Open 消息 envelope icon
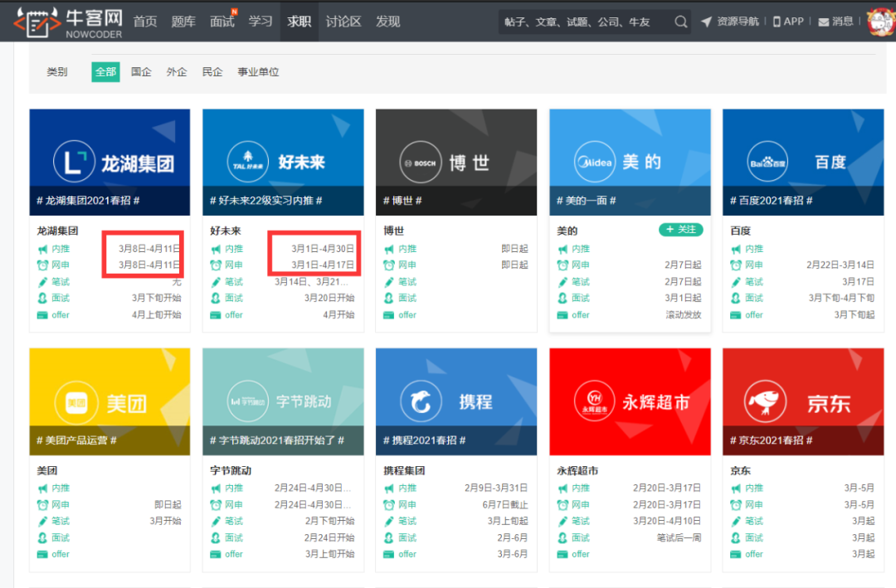Viewport: 896px width, 588px height. point(835,22)
